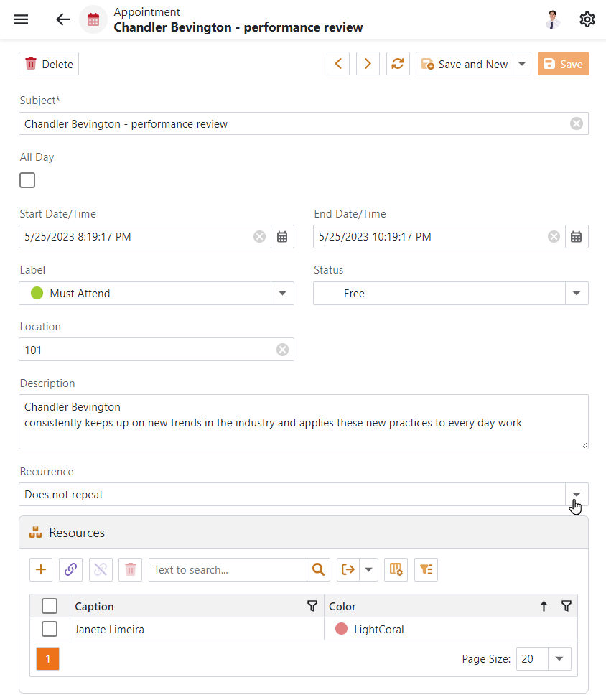Open the user profile avatar
This screenshot has width=606, height=700.
tap(553, 19)
